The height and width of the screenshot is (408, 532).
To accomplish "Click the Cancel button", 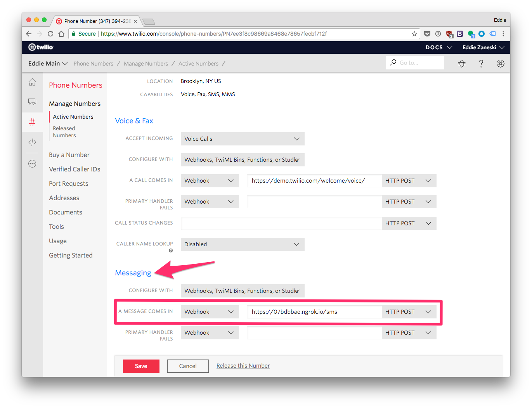I will click(188, 366).
